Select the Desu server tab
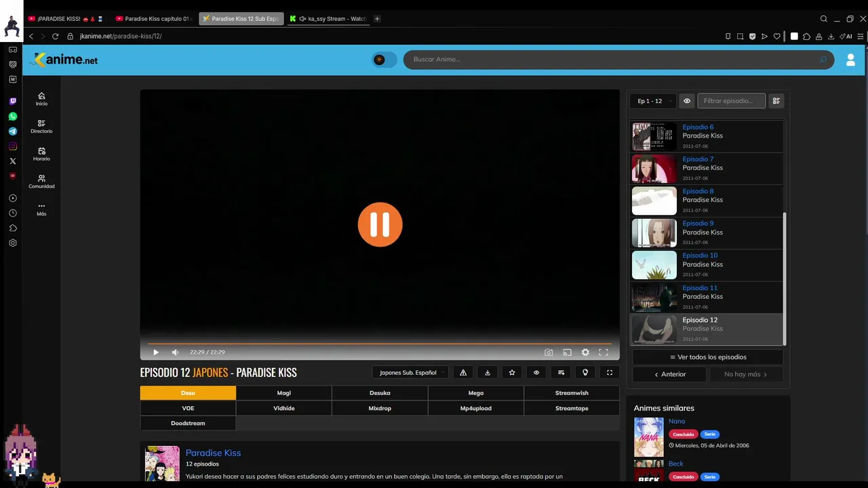This screenshot has width=868, height=488. [188, 393]
